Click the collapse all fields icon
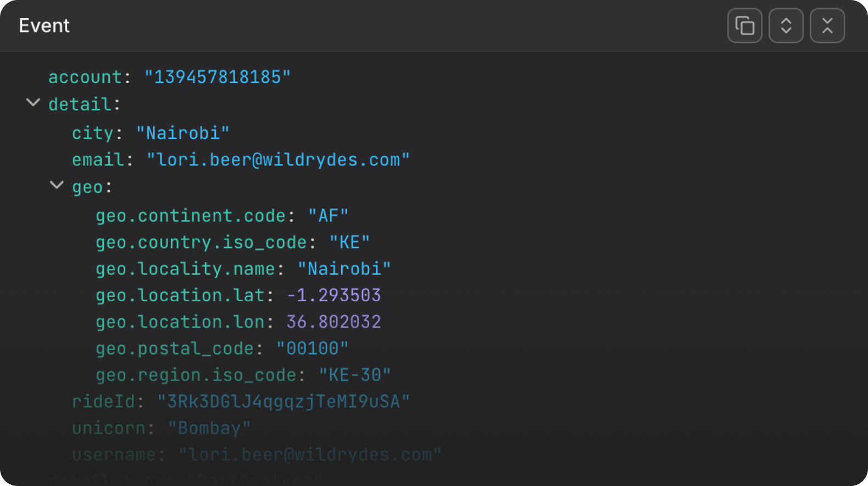868x486 pixels. tap(827, 26)
